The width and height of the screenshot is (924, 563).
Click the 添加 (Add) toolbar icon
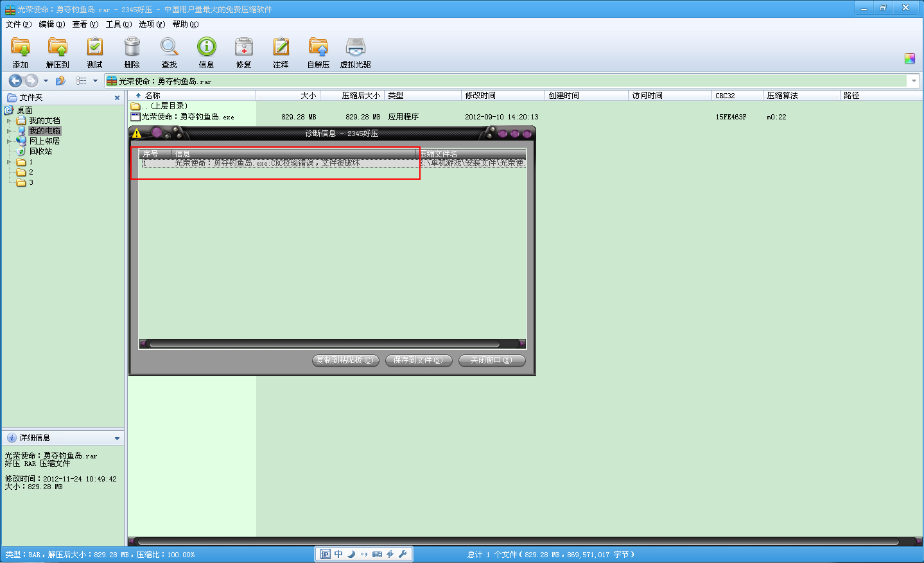pos(21,47)
